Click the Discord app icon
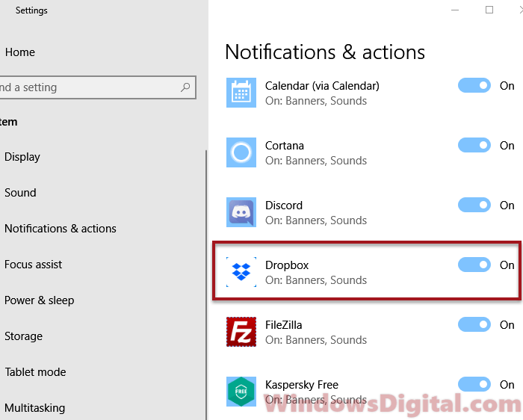The height and width of the screenshot is (420, 523). [x=241, y=212]
